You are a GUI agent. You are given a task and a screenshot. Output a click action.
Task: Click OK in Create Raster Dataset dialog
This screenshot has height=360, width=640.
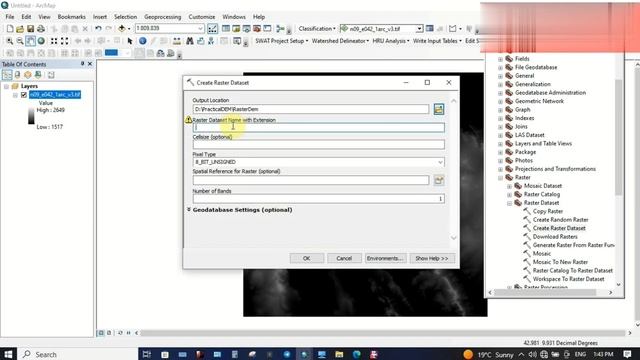coord(307,258)
